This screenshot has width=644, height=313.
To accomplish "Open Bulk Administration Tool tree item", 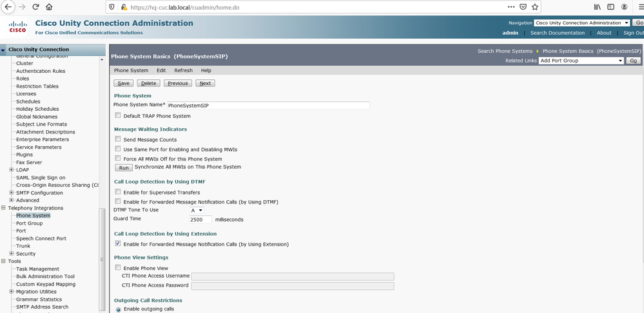I will coord(45,276).
